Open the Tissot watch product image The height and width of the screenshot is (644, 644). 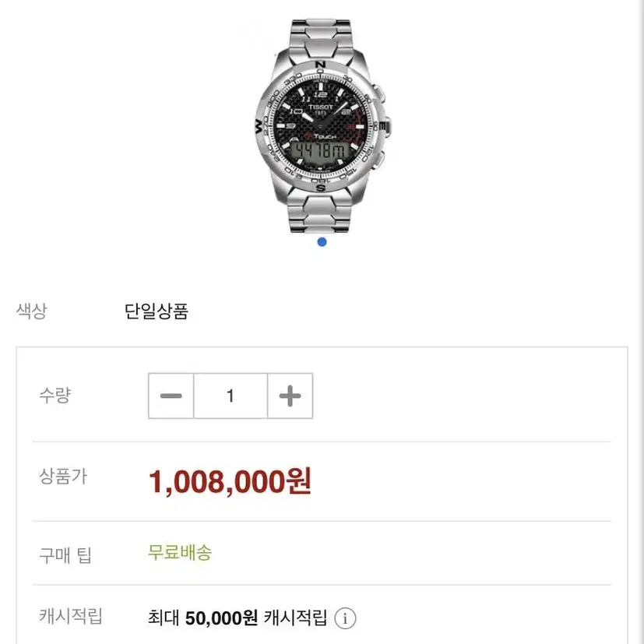pyautogui.click(x=322, y=126)
